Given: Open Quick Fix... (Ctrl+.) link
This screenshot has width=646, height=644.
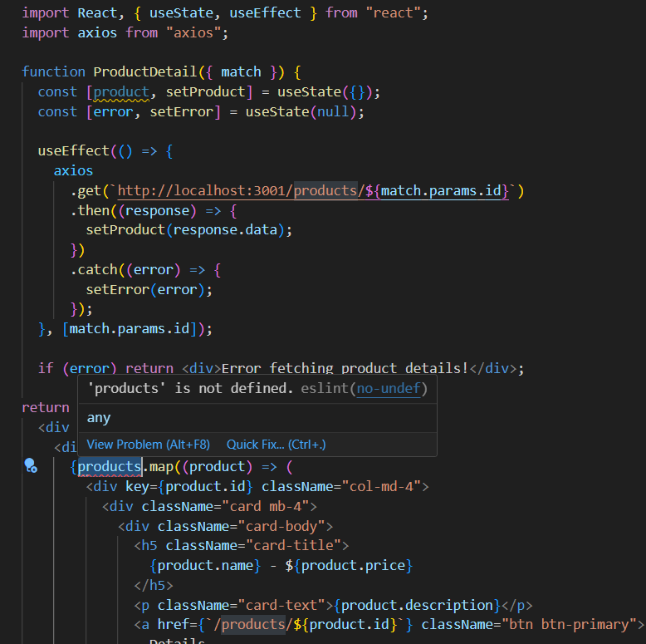Looking at the screenshot, I should point(276,445).
